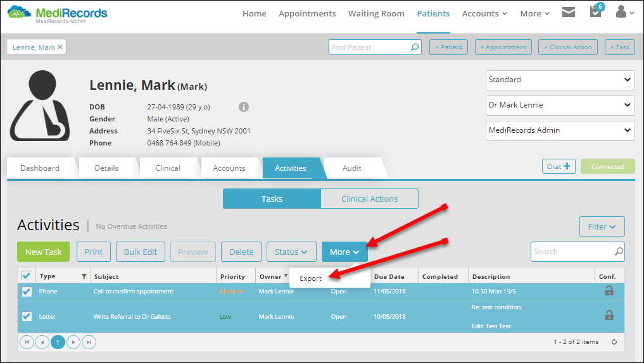
Task: Click the patient avatar image
Action: [40, 106]
